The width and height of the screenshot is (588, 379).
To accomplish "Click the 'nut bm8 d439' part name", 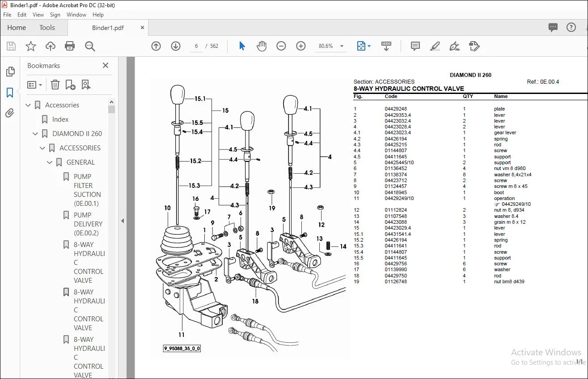I will 509,282.
